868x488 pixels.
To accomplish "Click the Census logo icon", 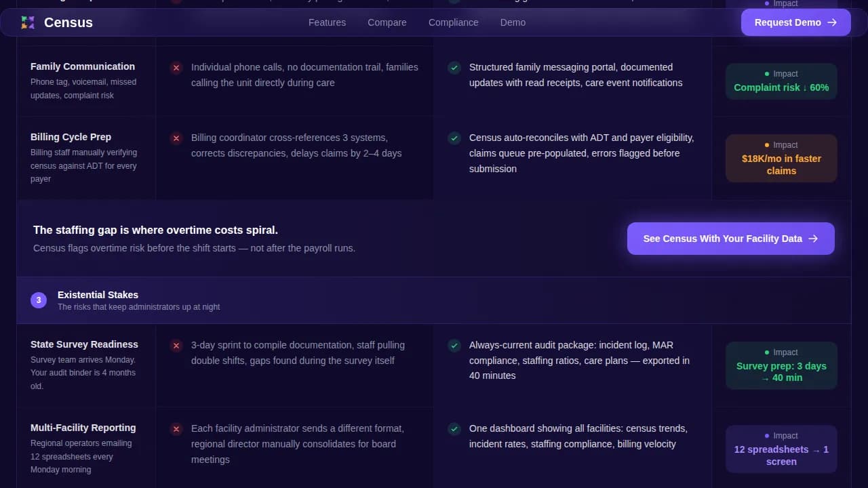I will tap(28, 22).
